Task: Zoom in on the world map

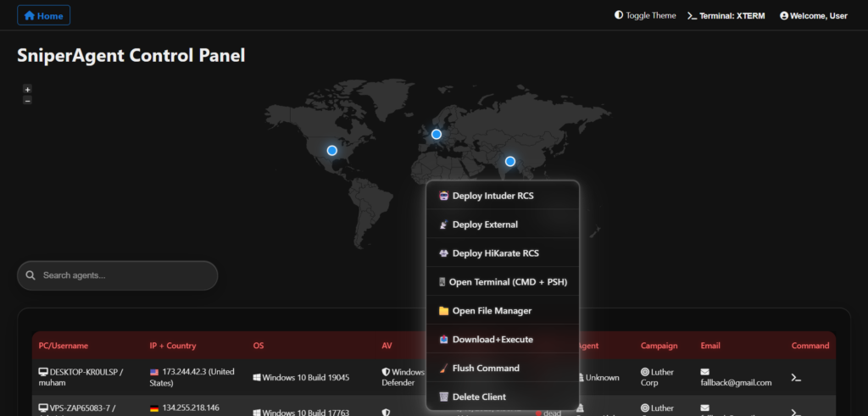Action: (27, 89)
